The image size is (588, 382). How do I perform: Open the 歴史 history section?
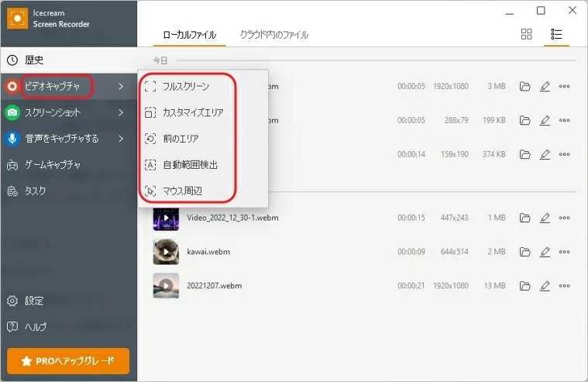pyautogui.click(x=34, y=60)
